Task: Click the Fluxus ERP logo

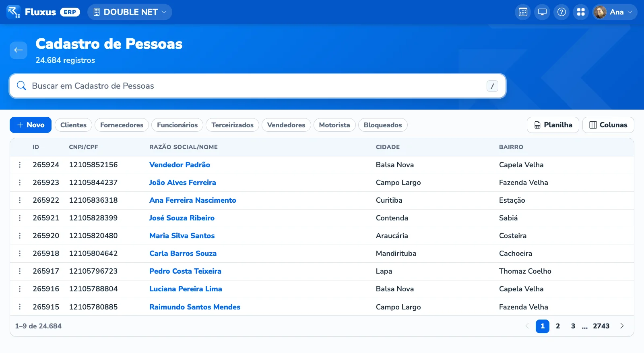Action: tap(43, 12)
